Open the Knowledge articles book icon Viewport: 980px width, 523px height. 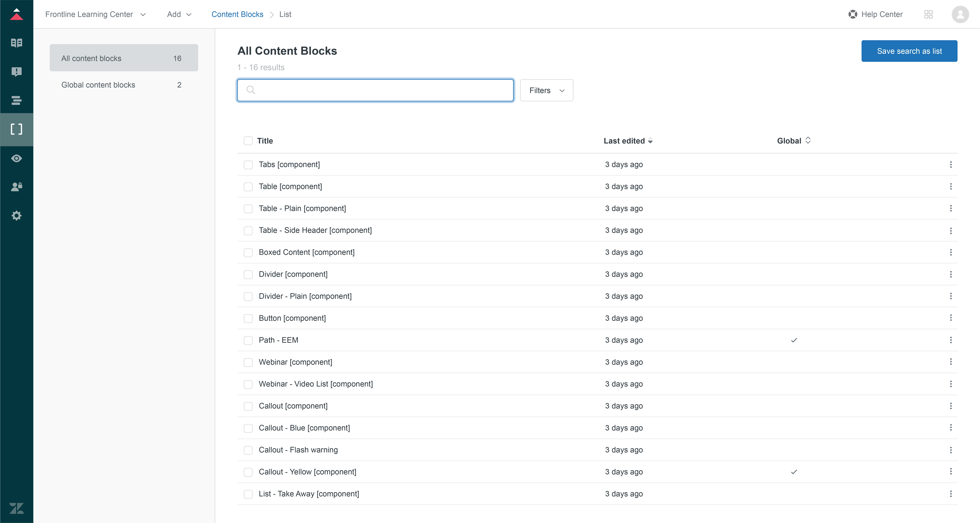click(x=16, y=43)
